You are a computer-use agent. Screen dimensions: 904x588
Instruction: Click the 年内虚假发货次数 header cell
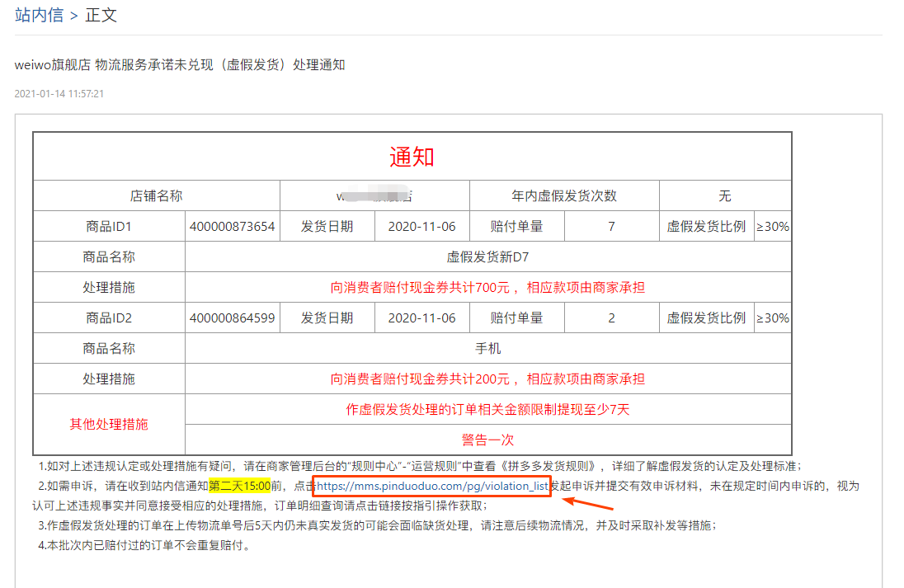564,195
